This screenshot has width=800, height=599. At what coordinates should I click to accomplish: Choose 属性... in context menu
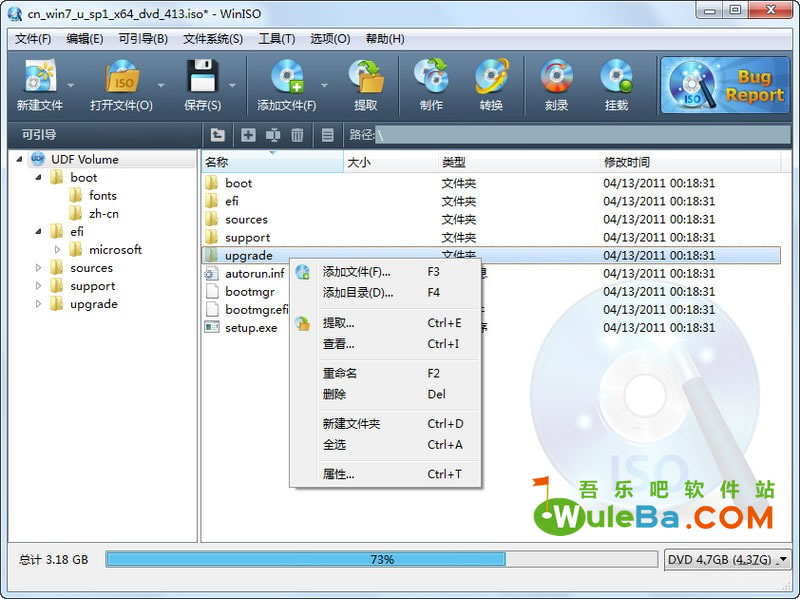tap(386, 475)
